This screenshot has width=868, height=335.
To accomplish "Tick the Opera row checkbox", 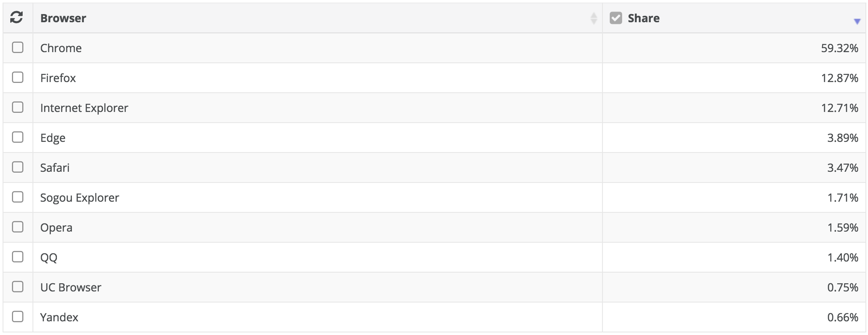I will 18,227.
